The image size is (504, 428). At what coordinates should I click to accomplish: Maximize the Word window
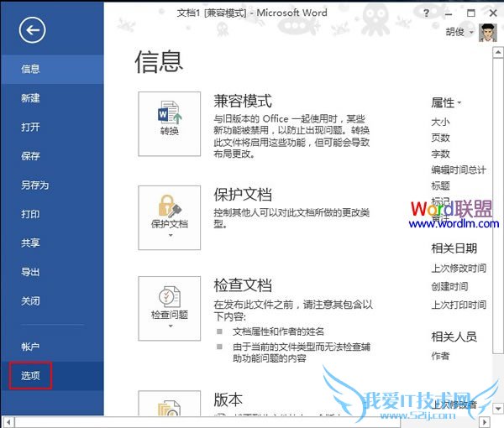click(x=471, y=13)
